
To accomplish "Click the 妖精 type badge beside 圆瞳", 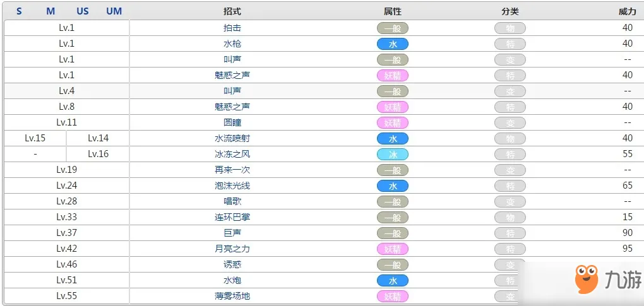I will (393, 122).
